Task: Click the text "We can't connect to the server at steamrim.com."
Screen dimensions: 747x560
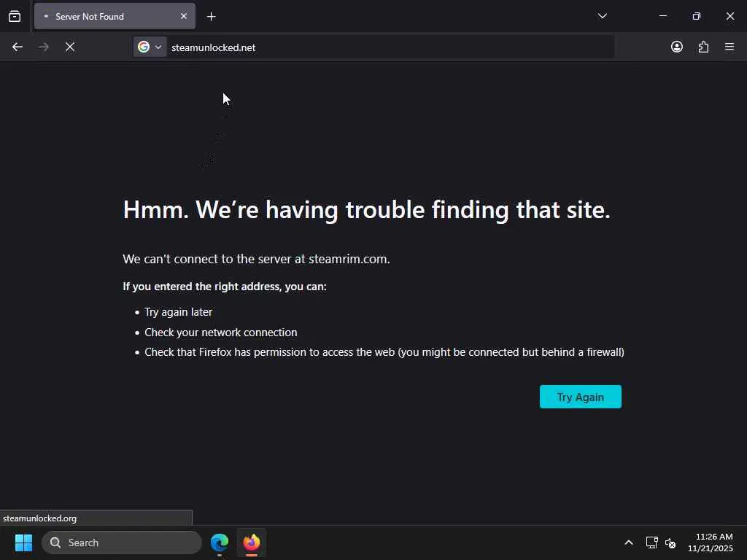Action: tap(256, 259)
